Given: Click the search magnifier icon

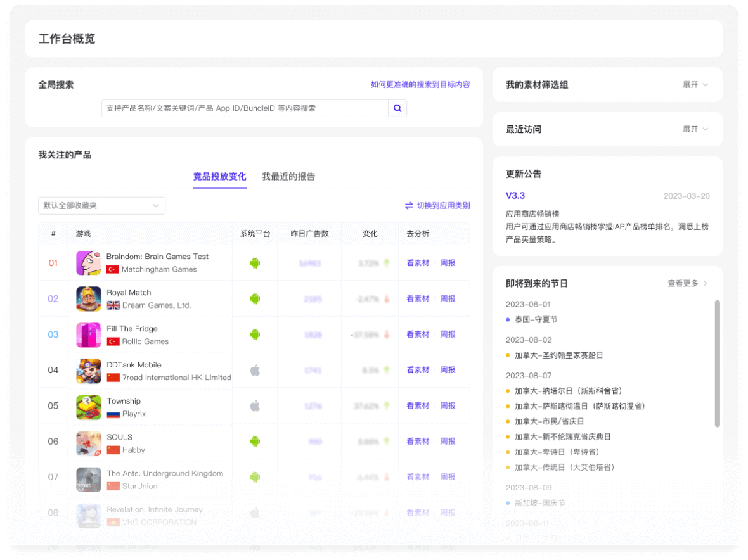Looking at the screenshot, I should (x=397, y=108).
